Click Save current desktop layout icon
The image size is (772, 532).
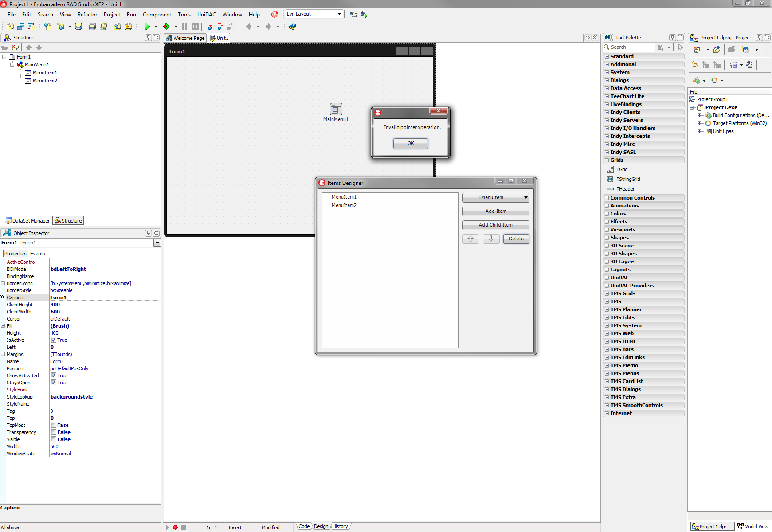coord(353,14)
